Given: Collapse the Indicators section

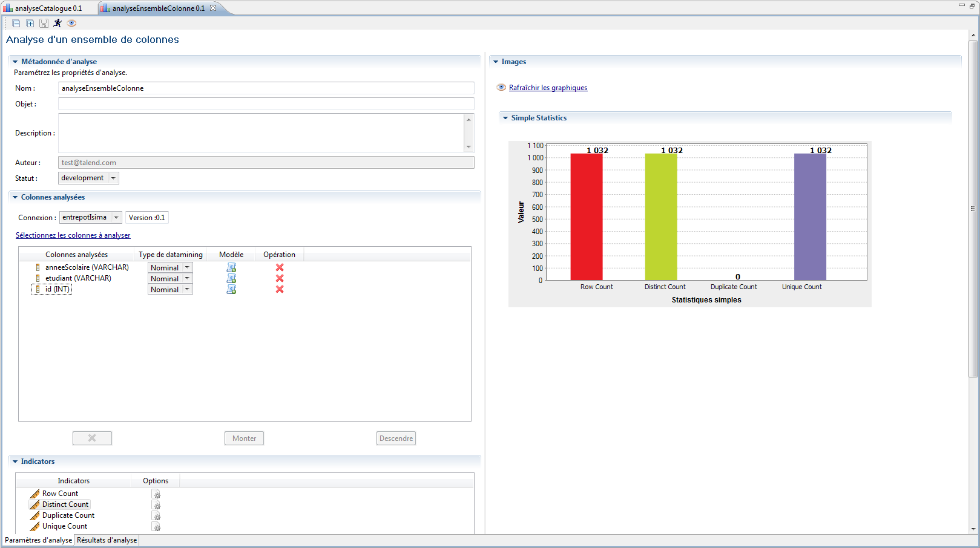Looking at the screenshot, I should 15,462.
